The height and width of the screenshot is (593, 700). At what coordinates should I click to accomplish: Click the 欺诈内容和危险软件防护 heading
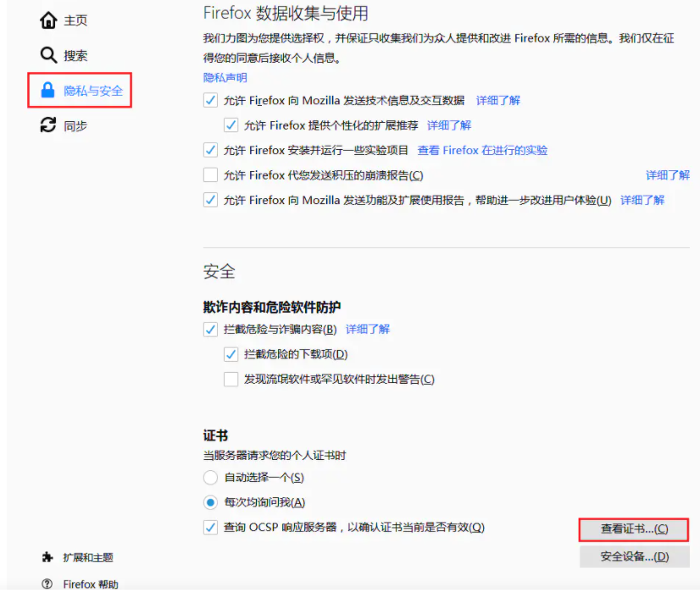(x=272, y=307)
